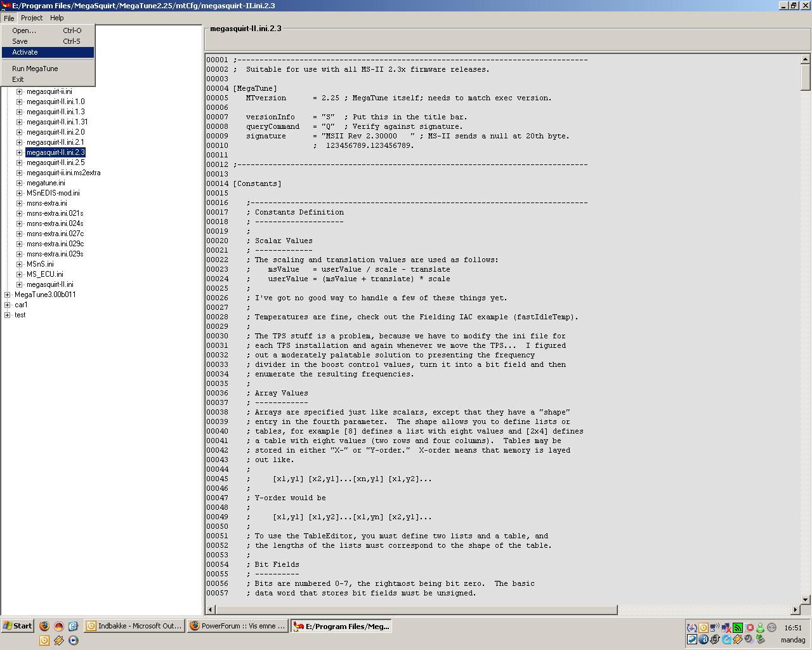Viewport: 812px width, 650px height.
Task: Choose Open... from the File menu
Action: coord(48,30)
